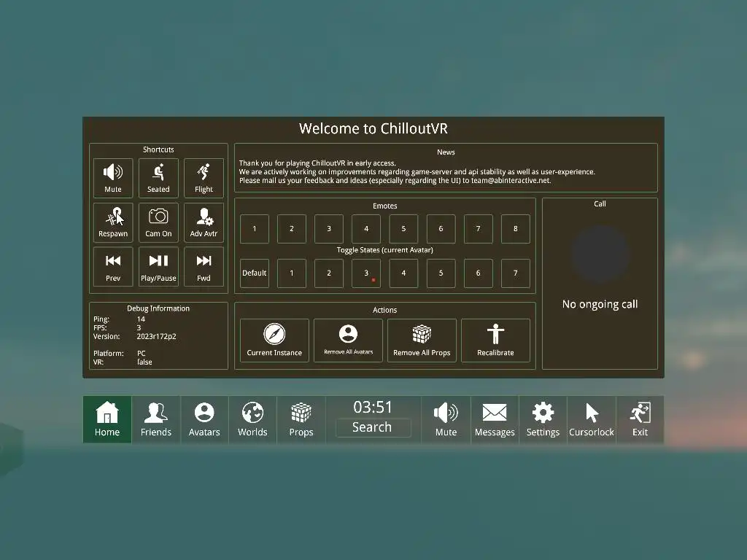The height and width of the screenshot is (560, 747).
Task: Open the Avatars tab
Action: (x=204, y=419)
